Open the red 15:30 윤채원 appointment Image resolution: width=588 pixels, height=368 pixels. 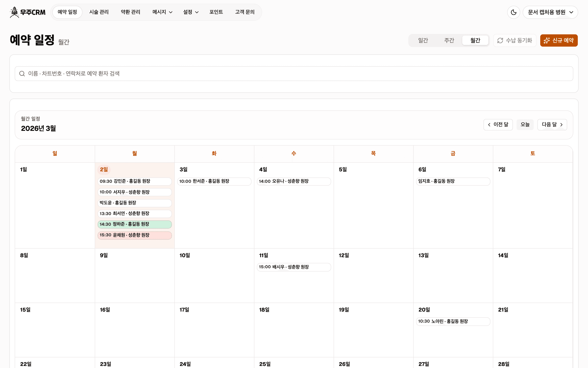(135, 235)
